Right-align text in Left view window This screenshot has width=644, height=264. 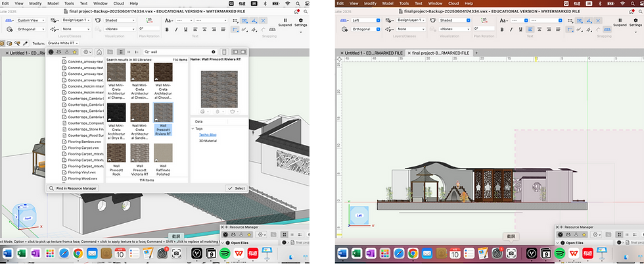(549, 29)
